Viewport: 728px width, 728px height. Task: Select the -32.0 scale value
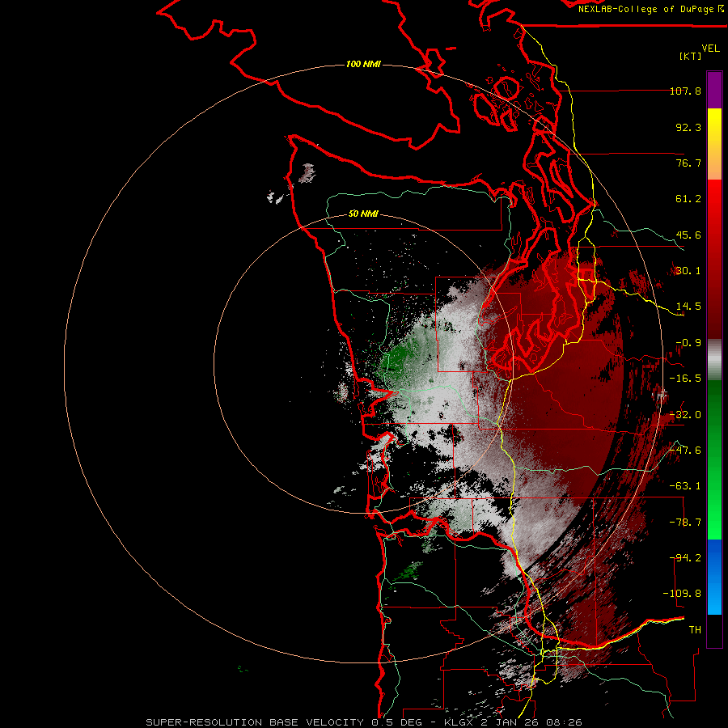click(x=685, y=415)
